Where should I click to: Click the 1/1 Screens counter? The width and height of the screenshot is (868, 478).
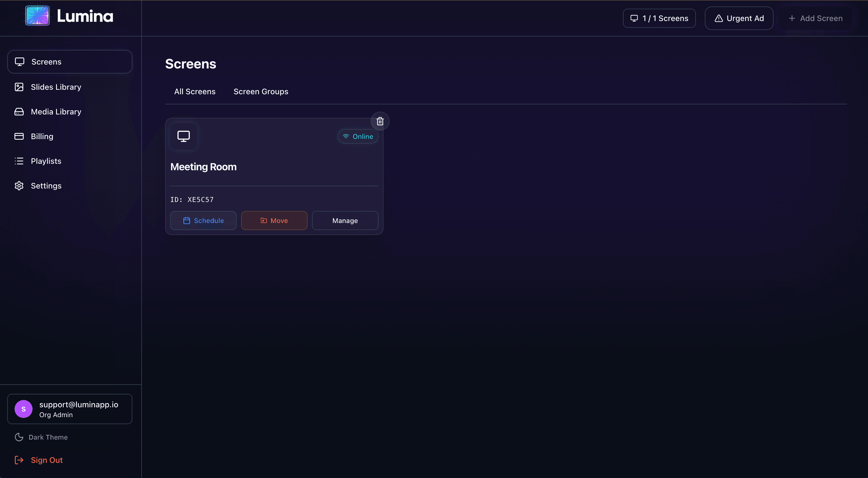(659, 18)
